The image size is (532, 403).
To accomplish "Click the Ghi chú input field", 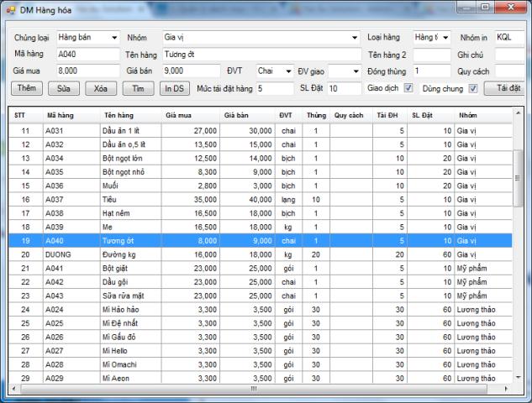I will point(510,55).
